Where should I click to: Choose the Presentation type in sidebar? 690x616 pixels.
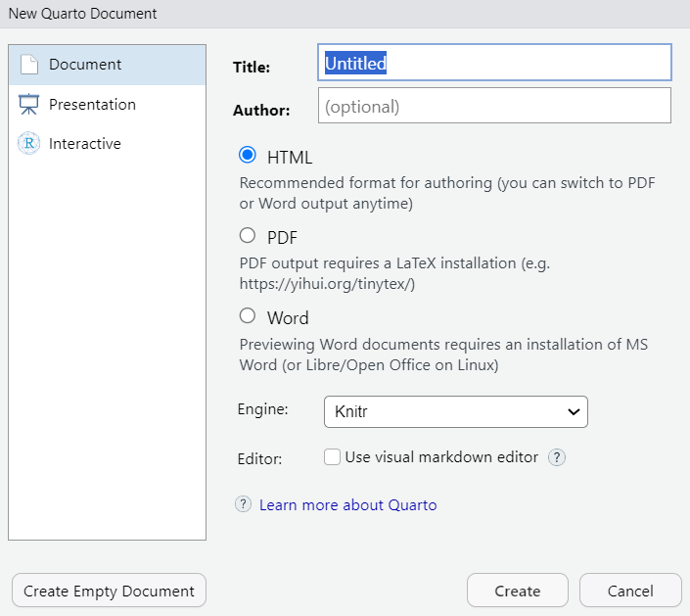click(x=107, y=105)
